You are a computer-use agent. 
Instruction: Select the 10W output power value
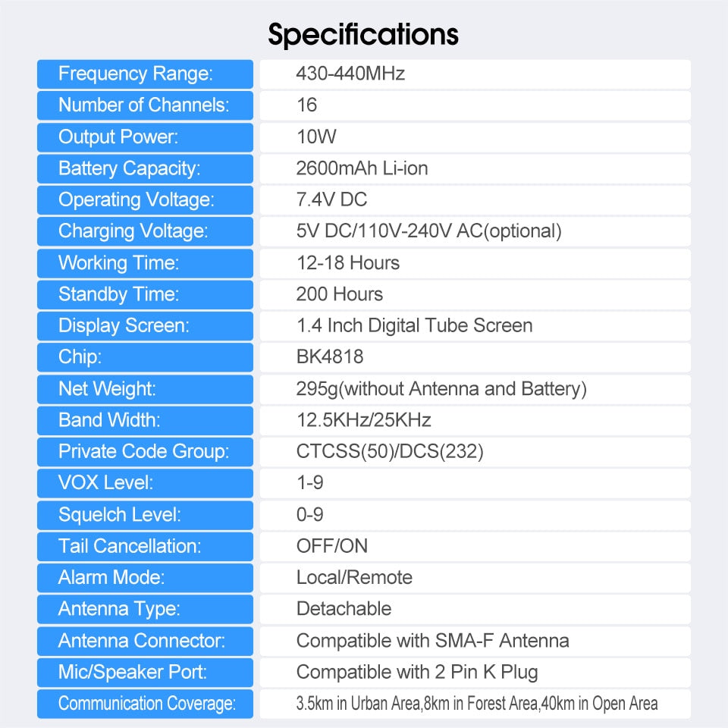click(x=316, y=136)
